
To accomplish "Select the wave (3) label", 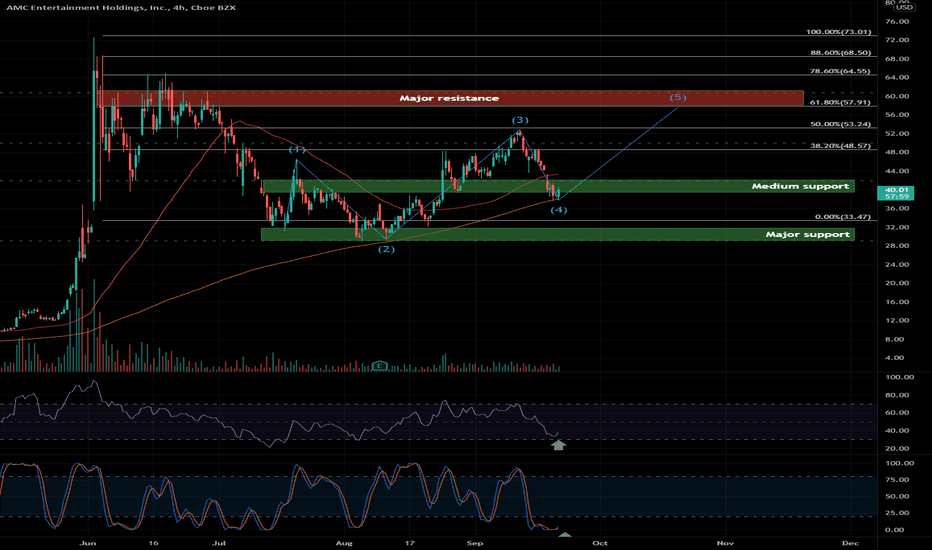I will pos(520,120).
